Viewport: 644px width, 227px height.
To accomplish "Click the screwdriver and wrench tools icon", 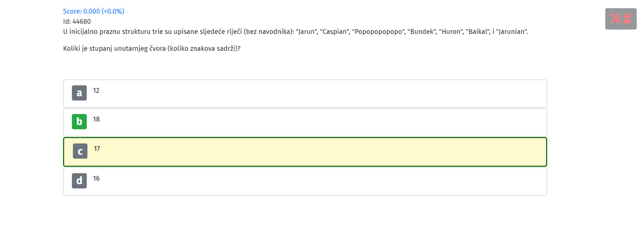I will click(615, 18).
